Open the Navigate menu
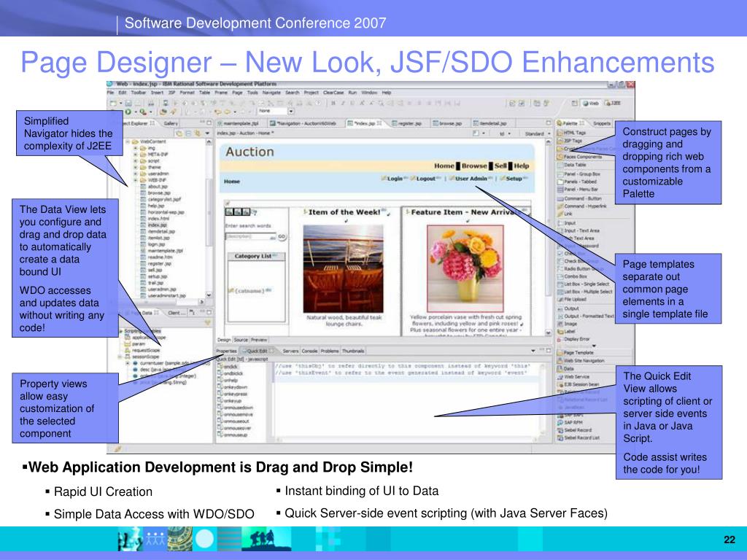The width and height of the screenshot is (747, 560). 271,93
